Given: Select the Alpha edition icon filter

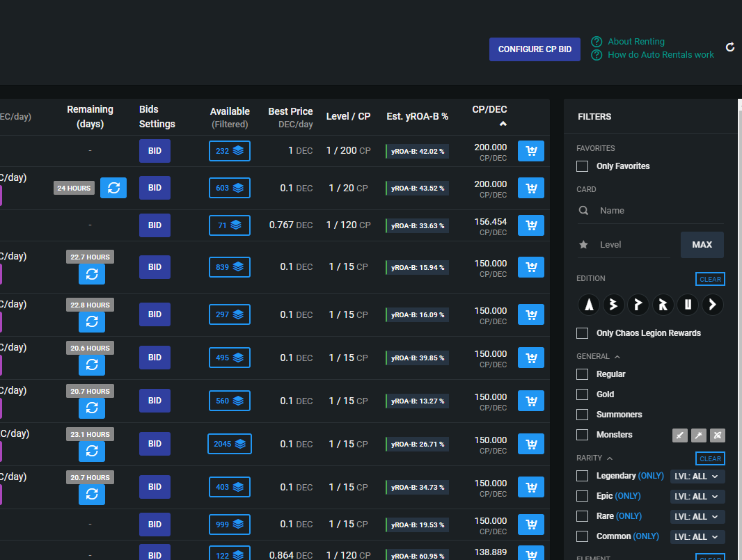Looking at the screenshot, I should coord(589,304).
